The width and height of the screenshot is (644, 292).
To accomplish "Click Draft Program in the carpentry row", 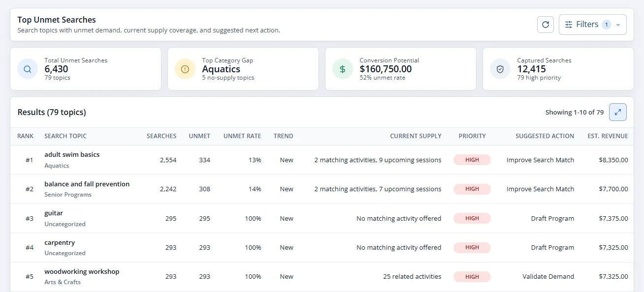I will (552, 247).
